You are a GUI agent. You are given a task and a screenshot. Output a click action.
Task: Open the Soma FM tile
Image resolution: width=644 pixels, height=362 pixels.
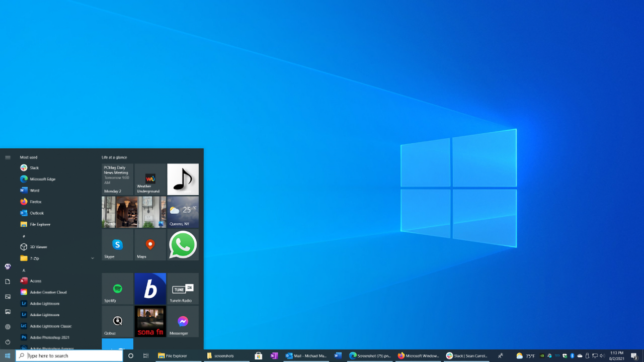(150, 321)
